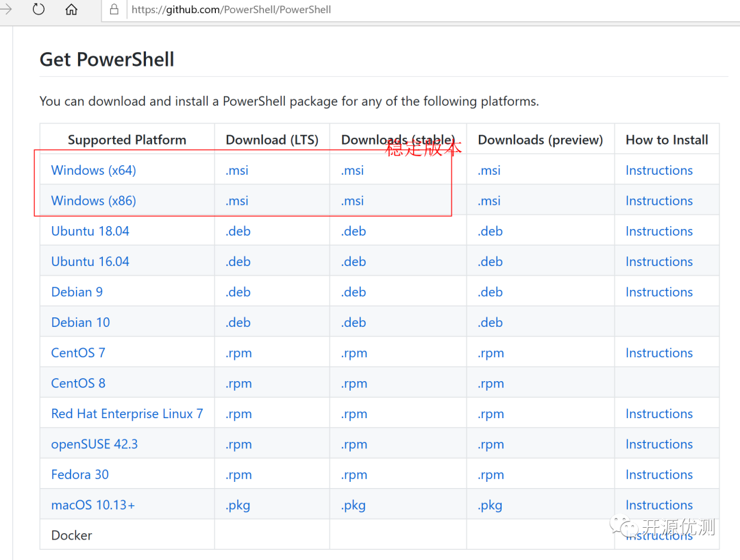Click the Docker row label
The image size is (740, 560).
pos(71,535)
